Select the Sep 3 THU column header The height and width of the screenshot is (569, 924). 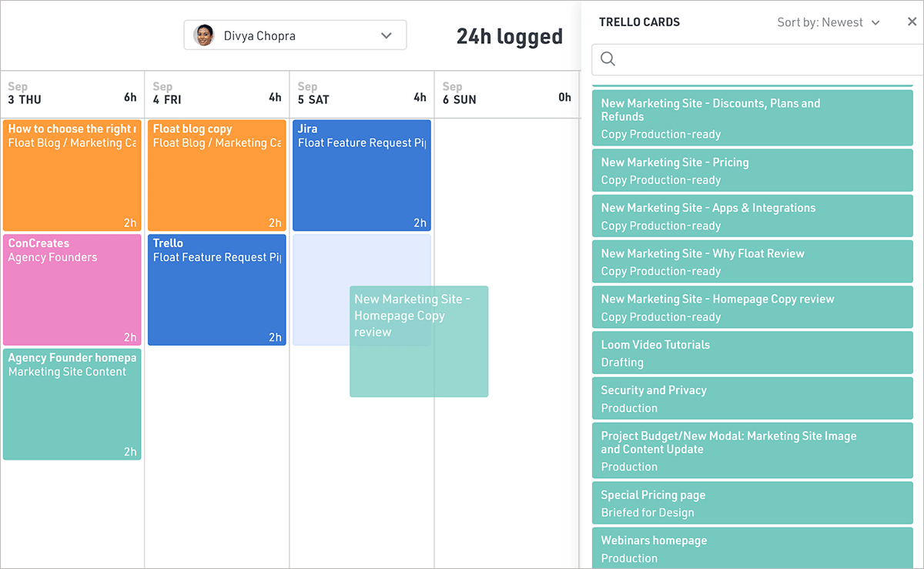(72, 93)
